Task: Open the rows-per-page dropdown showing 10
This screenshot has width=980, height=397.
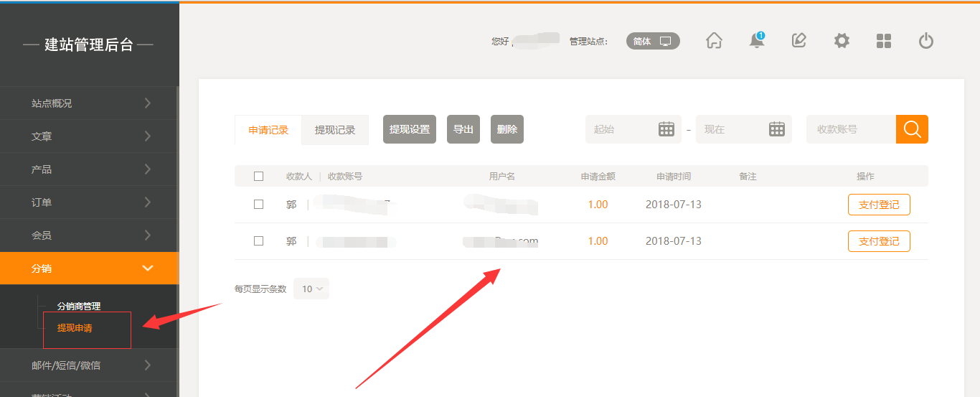Action: (311, 289)
